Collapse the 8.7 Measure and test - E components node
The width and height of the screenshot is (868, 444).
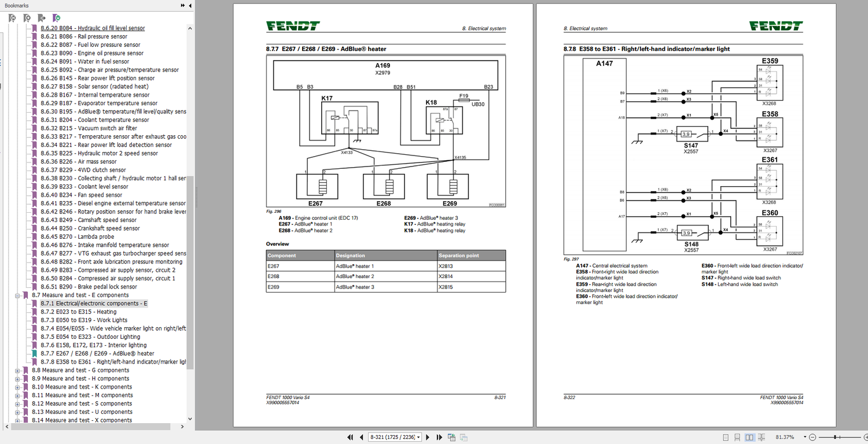(x=17, y=295)
